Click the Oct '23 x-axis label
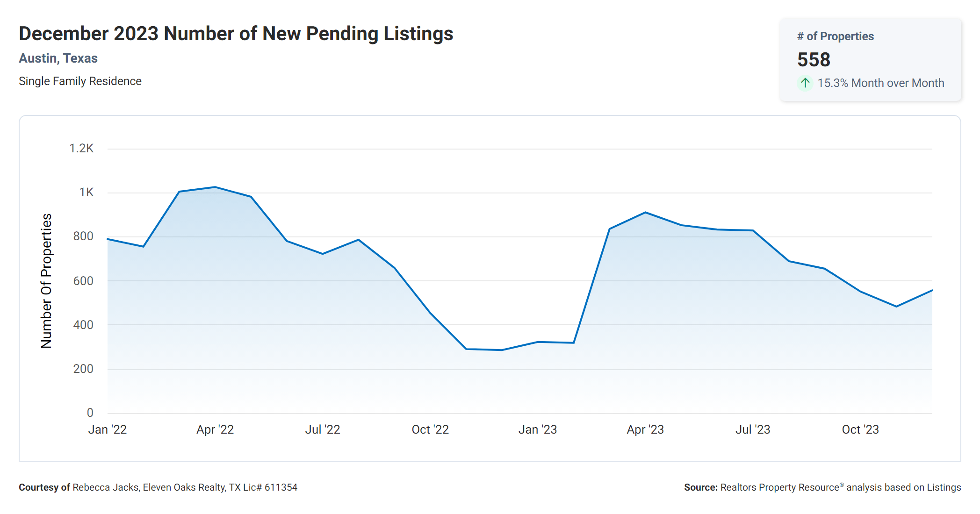The image size is (980, 514). pos(860,429)
